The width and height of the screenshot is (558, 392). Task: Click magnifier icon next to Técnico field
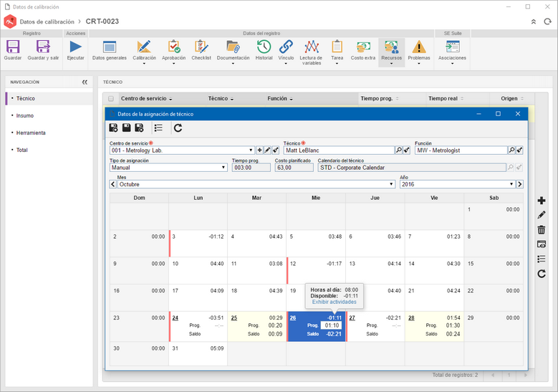point(399,150)
